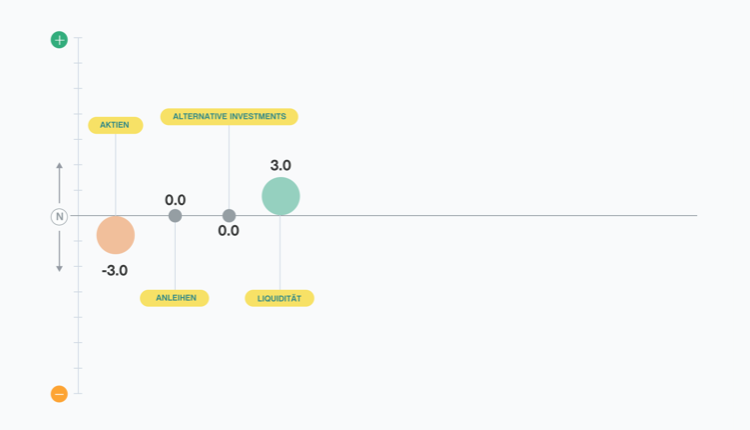
Task: Click the grey Anleihen dot
Action: coord(175,216)
